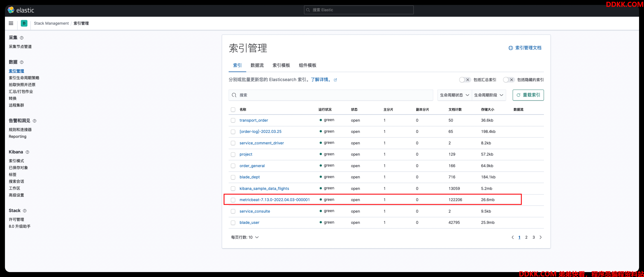Open 许可管理 in sidebar
This screenshot has height=277, width=644.
[x=16, y=220]
